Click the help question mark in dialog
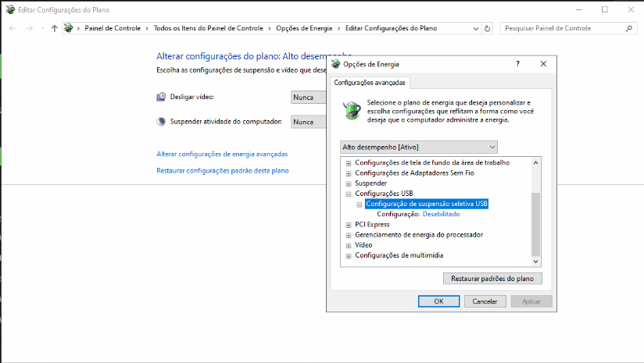Image resolution: width=644 pixels, height=363 pixels. pyautogui.click(x=517, y=64)
